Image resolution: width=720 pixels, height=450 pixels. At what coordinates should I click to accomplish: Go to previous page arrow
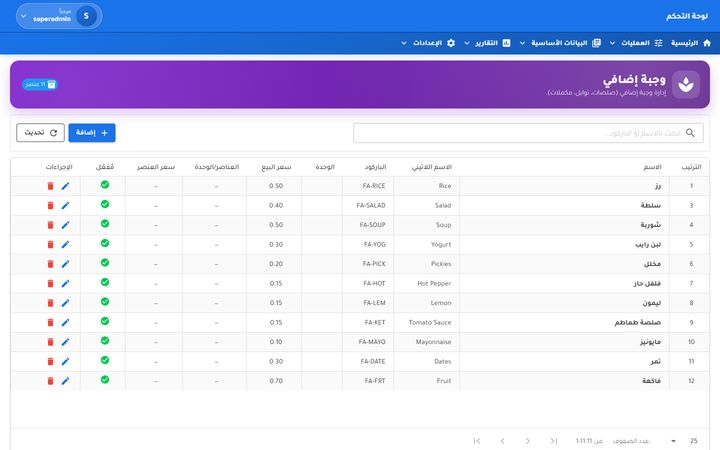click(528, 441)
